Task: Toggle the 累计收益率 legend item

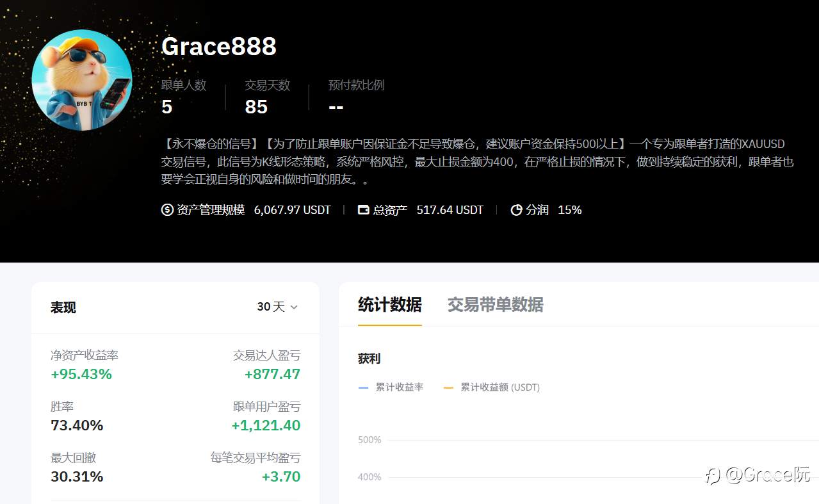Action: click(x=391, y=387)
